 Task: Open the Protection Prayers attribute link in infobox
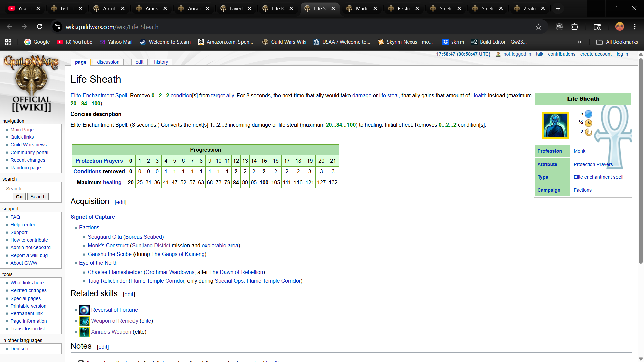coord(593,164)
